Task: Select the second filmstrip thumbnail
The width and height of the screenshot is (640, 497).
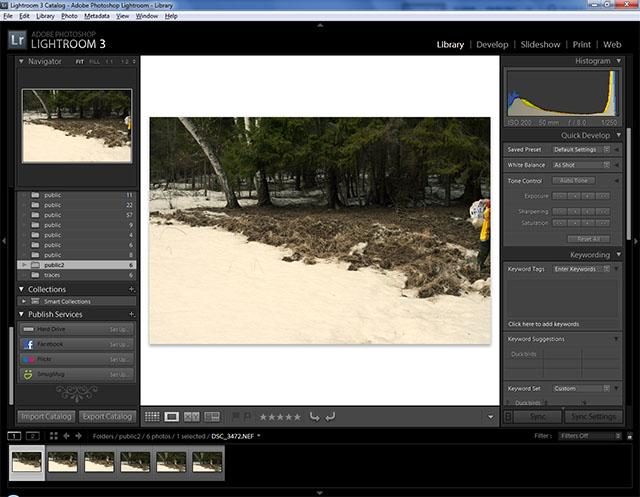Action: pos(62,462)
